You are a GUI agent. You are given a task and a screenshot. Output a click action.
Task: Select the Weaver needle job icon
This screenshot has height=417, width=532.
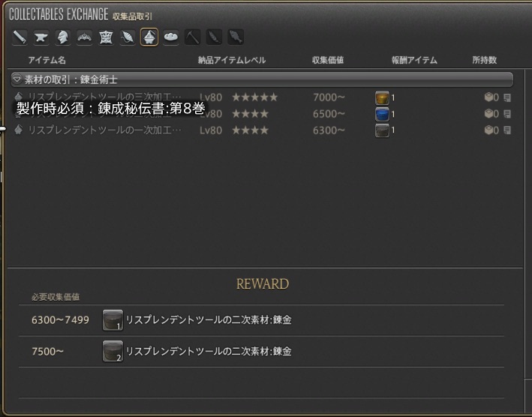(x=128, y=37)
